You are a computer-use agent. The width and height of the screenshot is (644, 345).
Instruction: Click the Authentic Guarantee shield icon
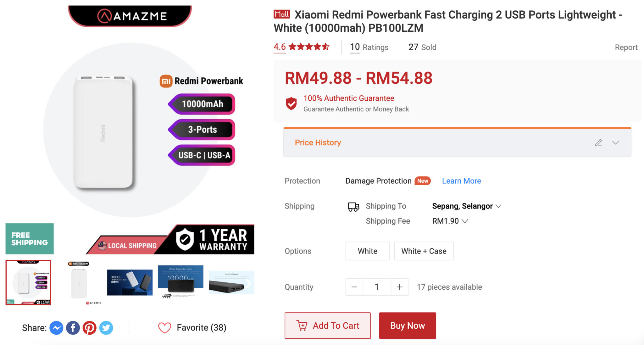291,103
